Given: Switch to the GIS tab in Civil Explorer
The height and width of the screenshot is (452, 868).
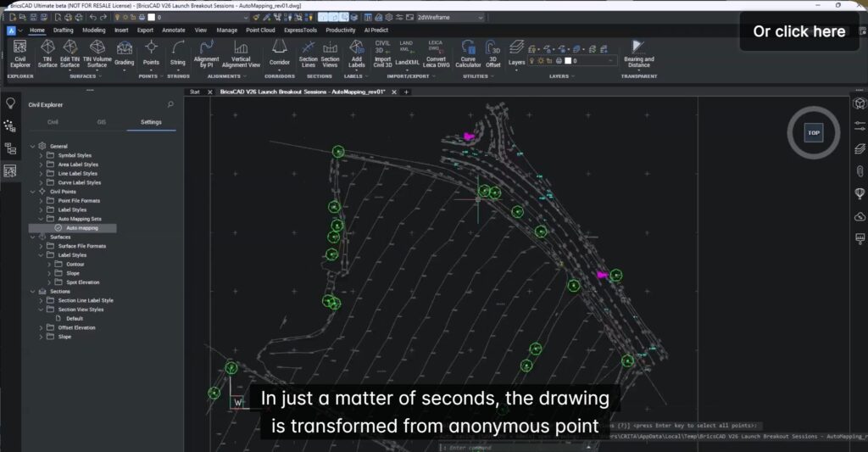Looking at the screenshot, I should 102,122.
